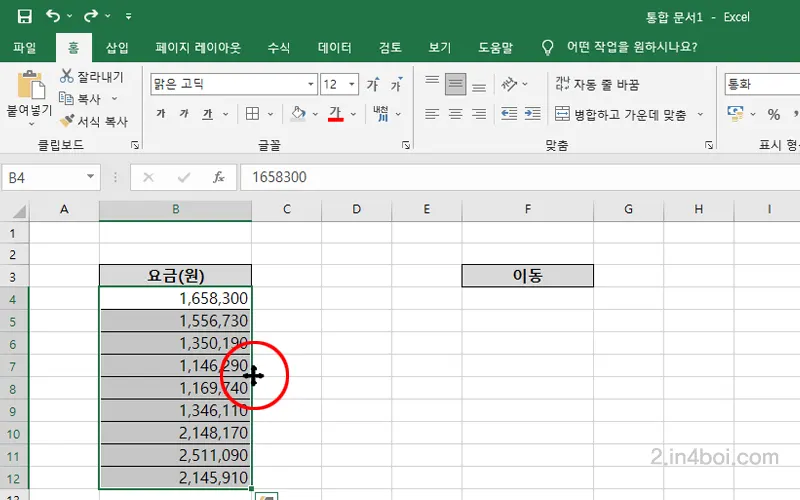
Task: Expand the font color dropdown arrow
Action: pyautogui.click(x=353, y=114)
